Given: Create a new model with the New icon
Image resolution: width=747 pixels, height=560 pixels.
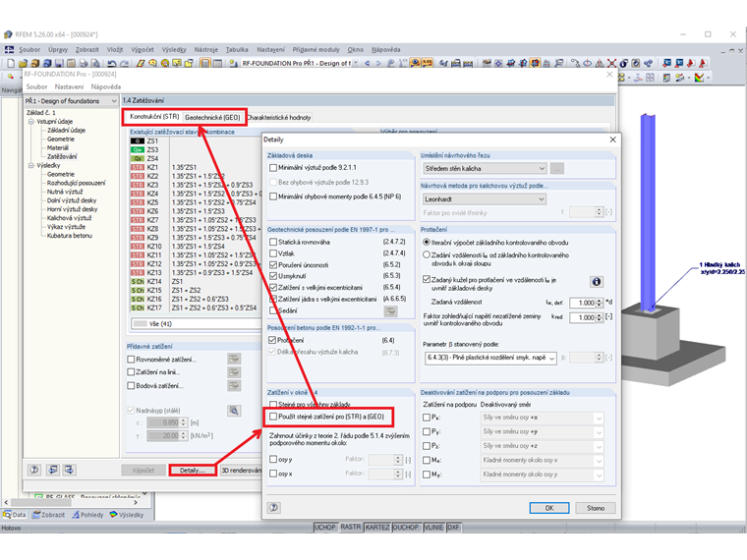Looking at the screenshot, I should pos(11,63).
